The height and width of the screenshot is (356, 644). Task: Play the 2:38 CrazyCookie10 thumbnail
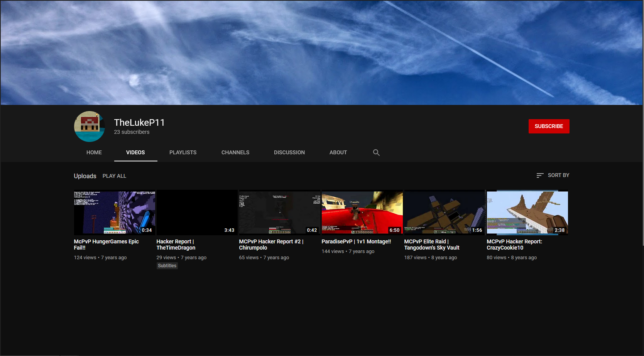(x=527, y=213)
